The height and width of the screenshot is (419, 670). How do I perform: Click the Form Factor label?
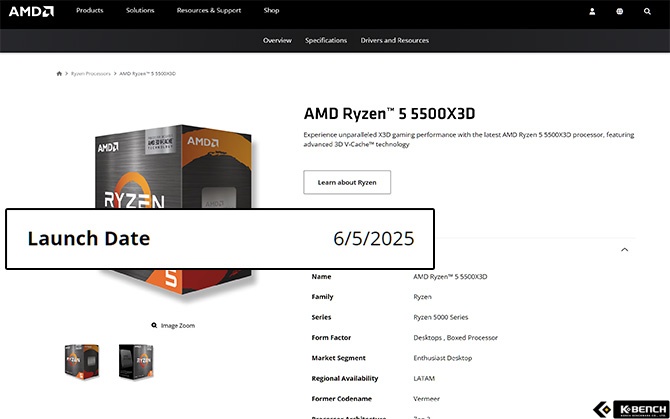pos(331,337)
